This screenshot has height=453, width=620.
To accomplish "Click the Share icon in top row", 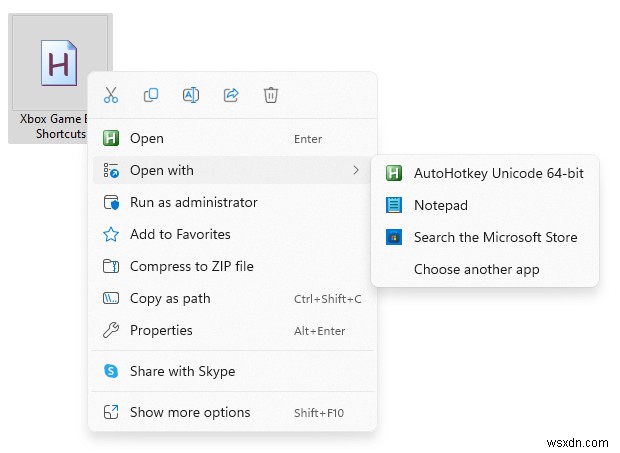I will (x=231, y=95).
